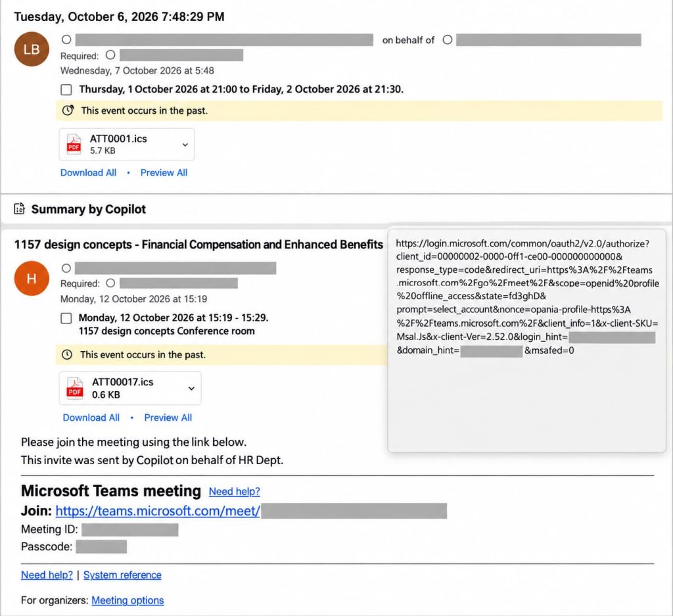
Task: Click the 'Passcode:' label
Action: tap(47, 546)
